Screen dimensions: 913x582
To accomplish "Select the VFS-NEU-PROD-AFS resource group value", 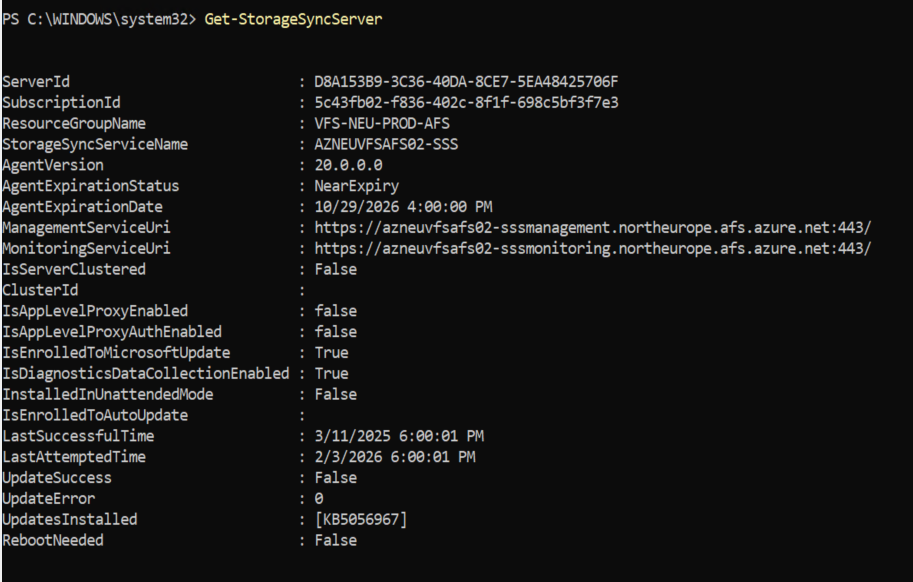I will point(382,123).
